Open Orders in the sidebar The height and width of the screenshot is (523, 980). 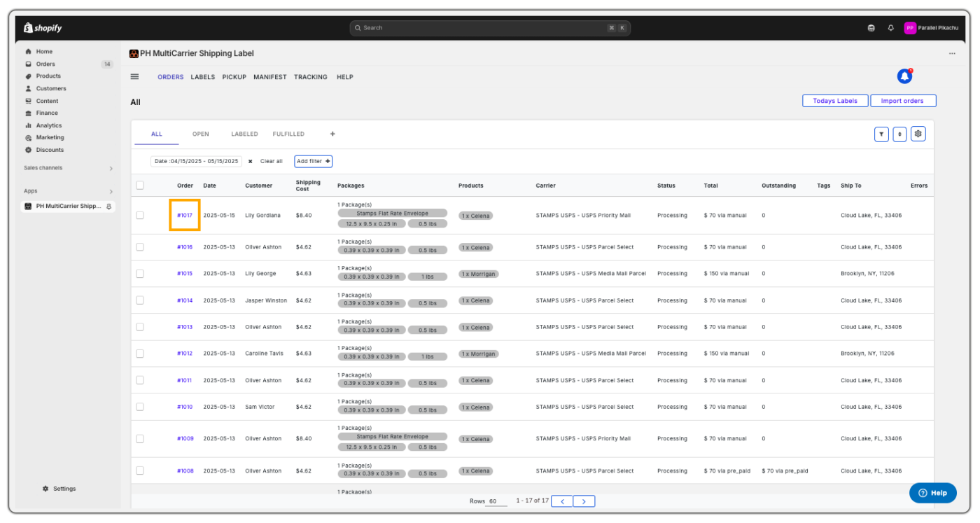pyautogui.click(x=45, y=64)
